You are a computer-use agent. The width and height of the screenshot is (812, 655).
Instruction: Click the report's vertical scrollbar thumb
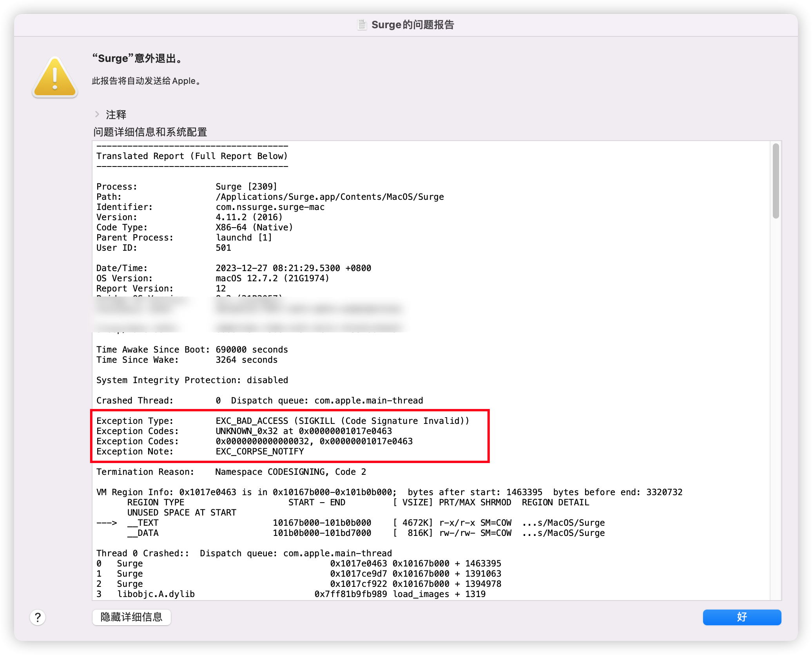pos(776,181)
